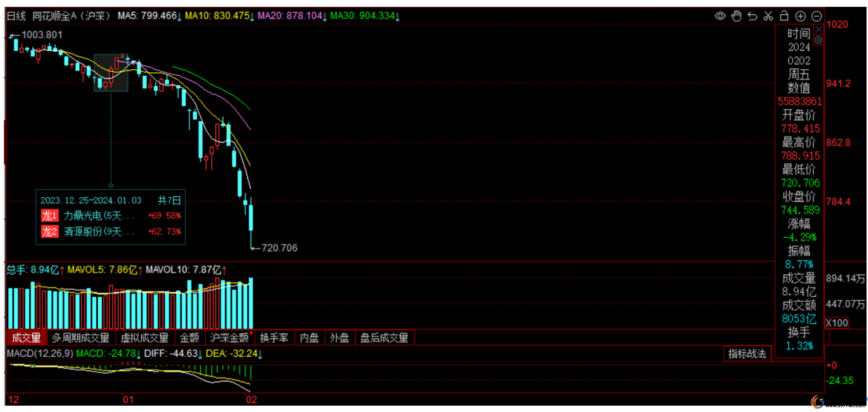868x412 pixels.
Task: Switch to 外盘 tab
Action: pos(340,338)
